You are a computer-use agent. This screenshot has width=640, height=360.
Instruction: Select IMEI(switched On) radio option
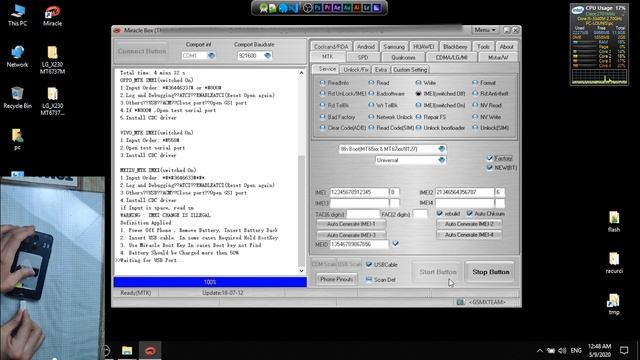[x=418, y=105]
